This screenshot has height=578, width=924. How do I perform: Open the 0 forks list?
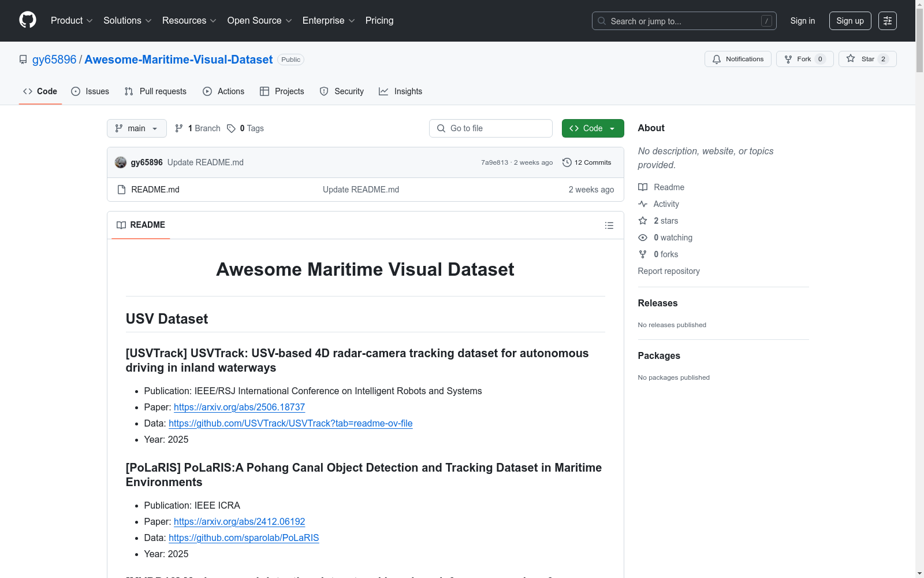pos(659,254)
